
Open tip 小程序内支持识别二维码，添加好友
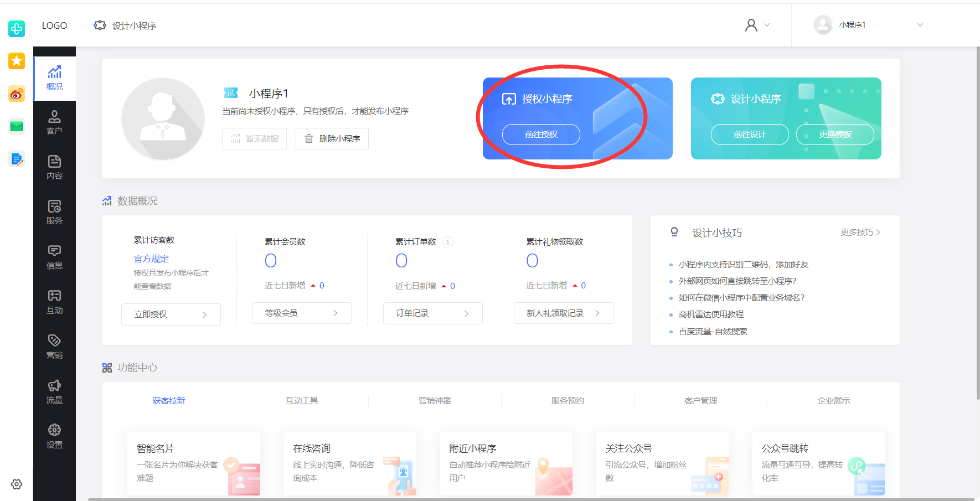click(x=744, y=265)
